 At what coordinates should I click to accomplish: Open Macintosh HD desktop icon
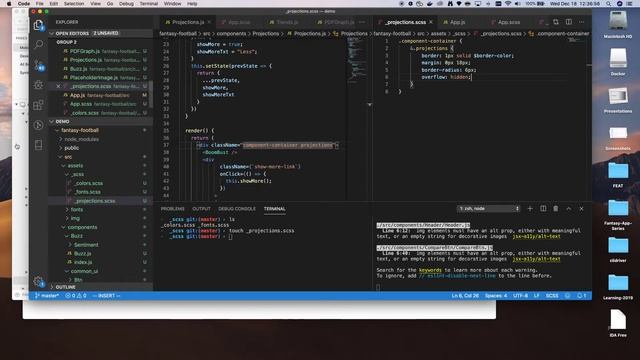coord(618,24)
